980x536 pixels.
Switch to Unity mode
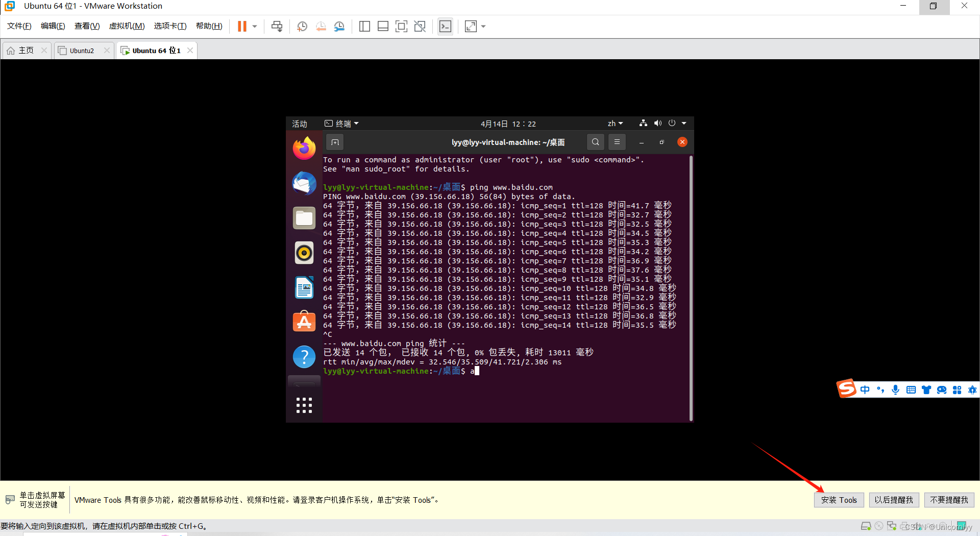pyautogui.click(x=420, y=27)
